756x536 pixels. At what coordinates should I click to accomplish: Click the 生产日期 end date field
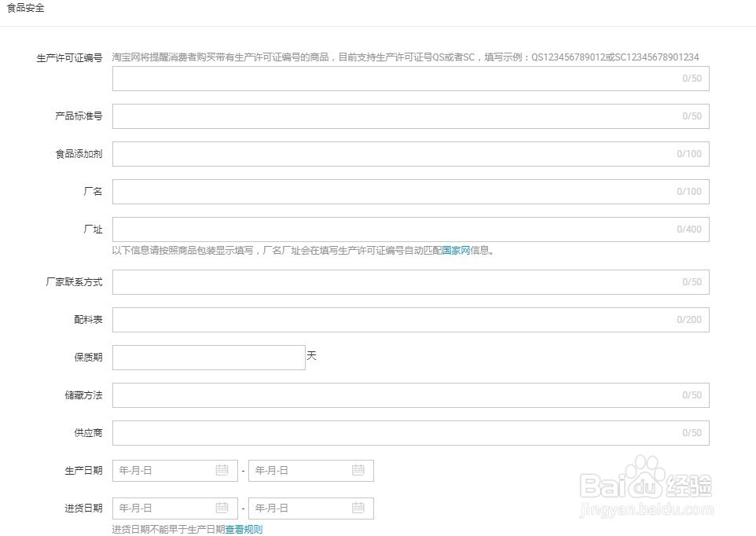pos(311,471)
